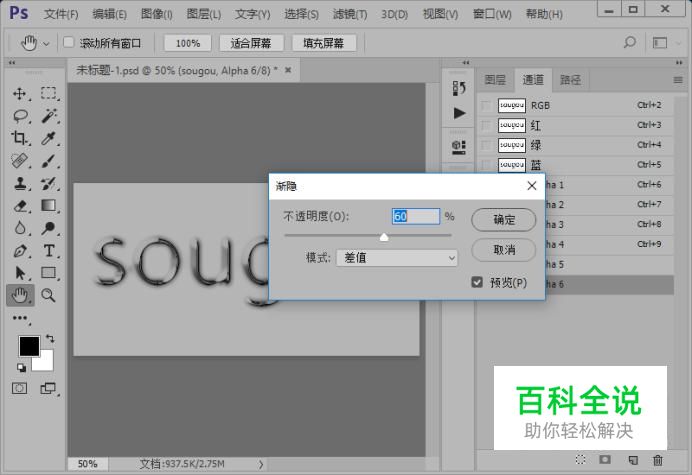
Task: Open the blend mode dropdown
Action: (397, 258)
